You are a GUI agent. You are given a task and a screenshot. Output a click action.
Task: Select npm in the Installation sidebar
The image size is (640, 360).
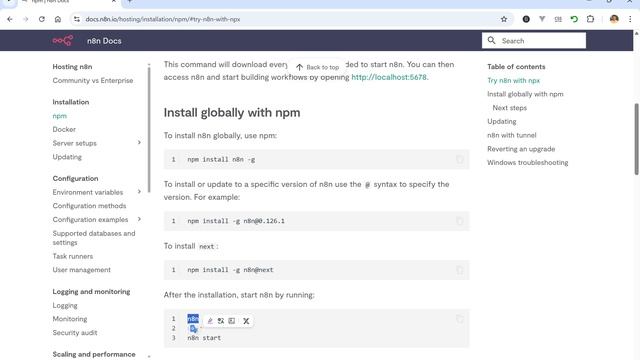pyautogui.click(x=60, y=116)
